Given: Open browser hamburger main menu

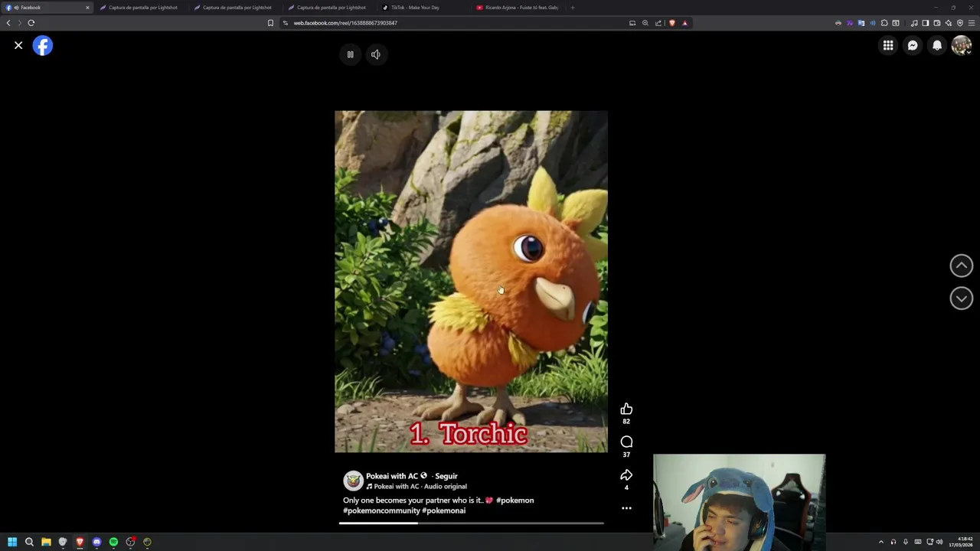Looking at the screenshot, I should (972, 23).
